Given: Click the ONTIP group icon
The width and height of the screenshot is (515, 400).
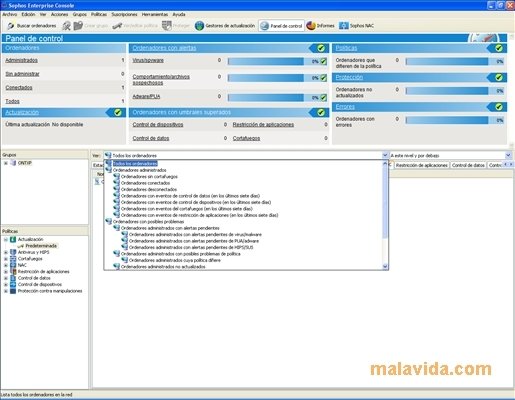Looking at the screenshot, I should point(13,163).
